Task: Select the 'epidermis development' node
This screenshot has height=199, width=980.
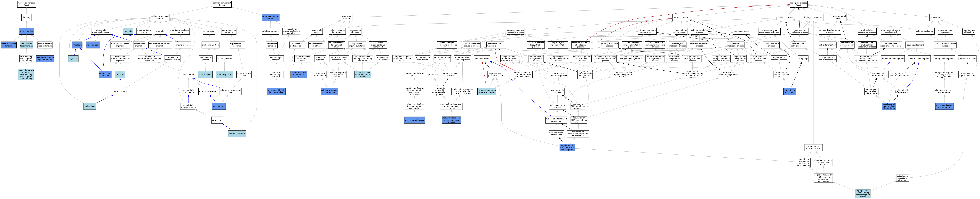Action: 919,59
